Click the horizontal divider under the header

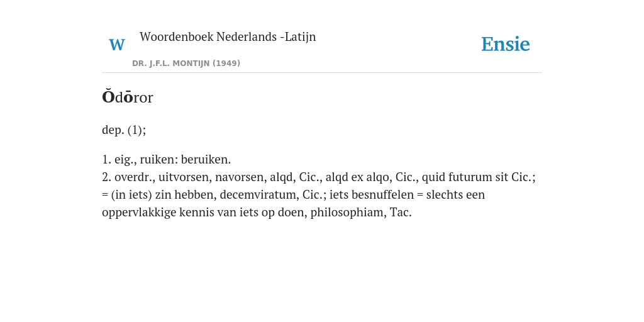click(322, 73)
